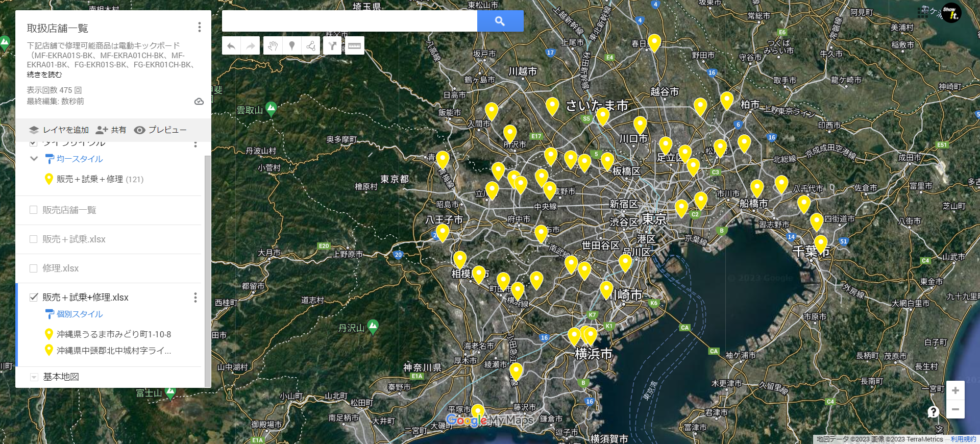Select the draw line tool
This screenshot has height=444, width=980.
[x=310, y=46]
